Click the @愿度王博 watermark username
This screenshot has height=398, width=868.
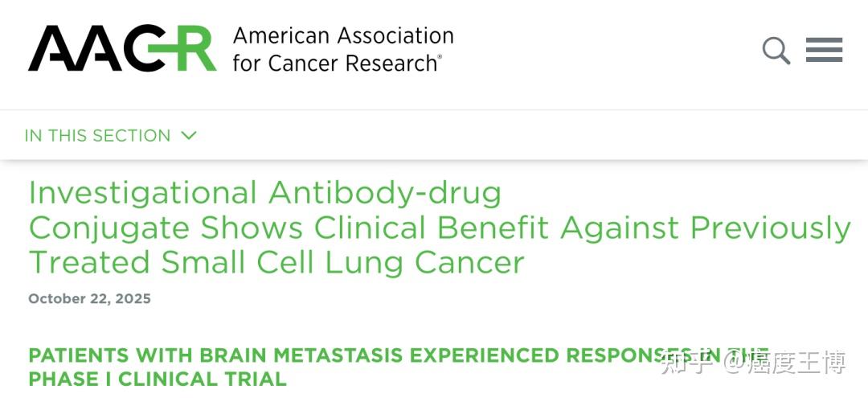pyautogui.click(x=784, y=363)
